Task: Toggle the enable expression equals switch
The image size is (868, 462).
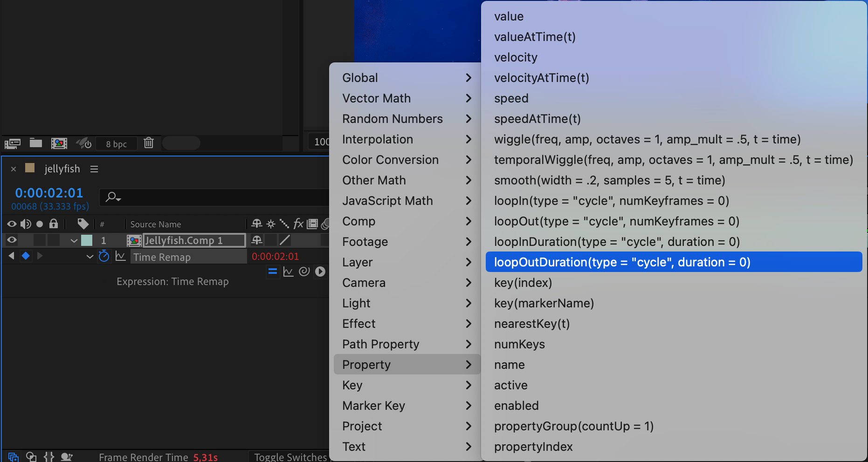Action: 273,272
